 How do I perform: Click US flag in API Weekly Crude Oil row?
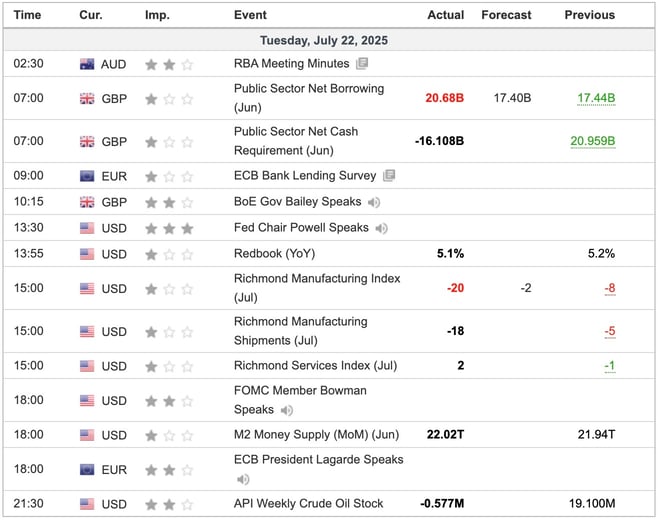click(87, 504)
